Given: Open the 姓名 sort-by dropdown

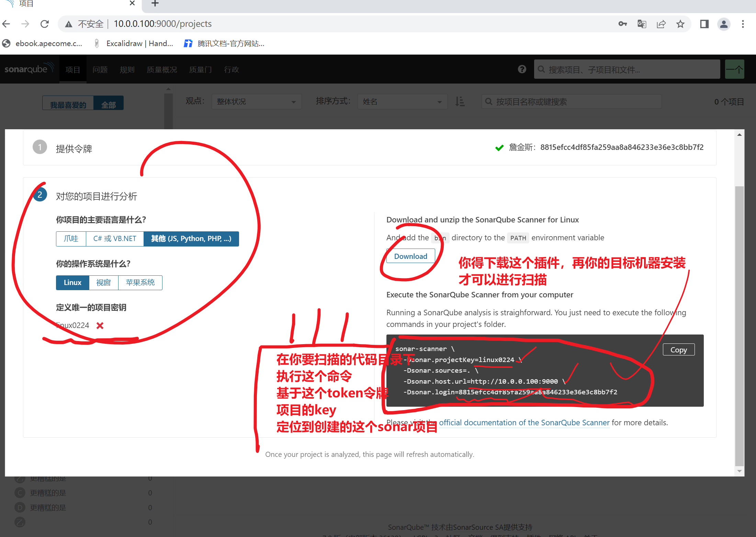Looking at the screenshot, I should 402,101.
